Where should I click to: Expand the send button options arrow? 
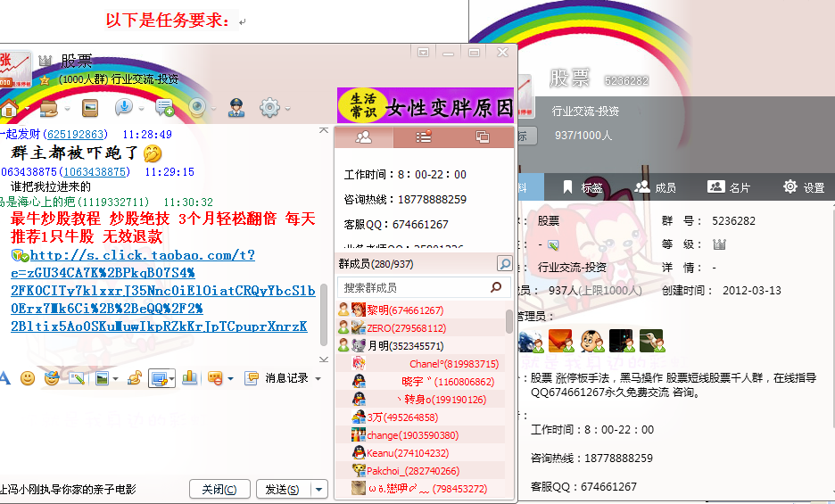pos(319,489)
